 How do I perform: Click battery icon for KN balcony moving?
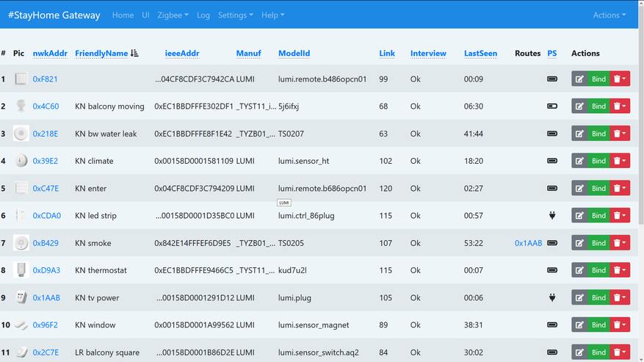coord(552,106)
